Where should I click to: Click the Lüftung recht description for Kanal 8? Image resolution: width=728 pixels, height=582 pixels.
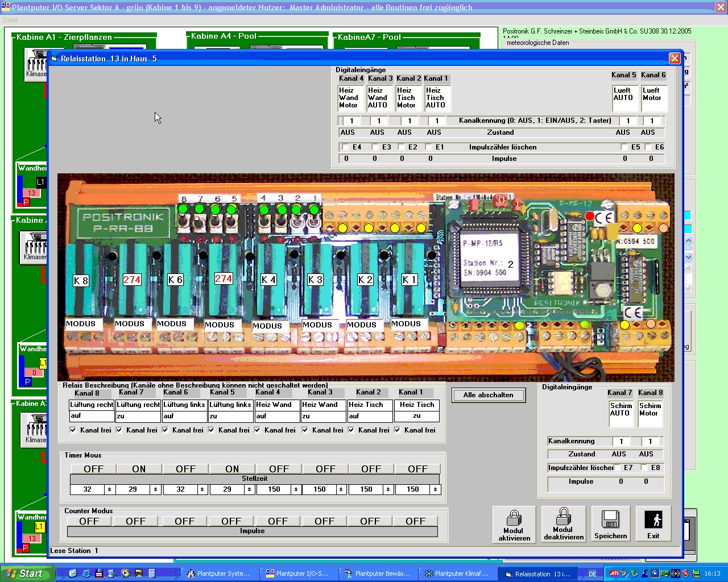pos(92,405)
